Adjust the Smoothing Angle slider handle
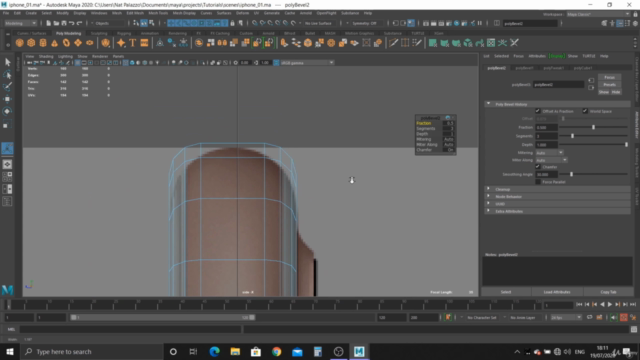The image size is (640, 360). click(571, 174)
